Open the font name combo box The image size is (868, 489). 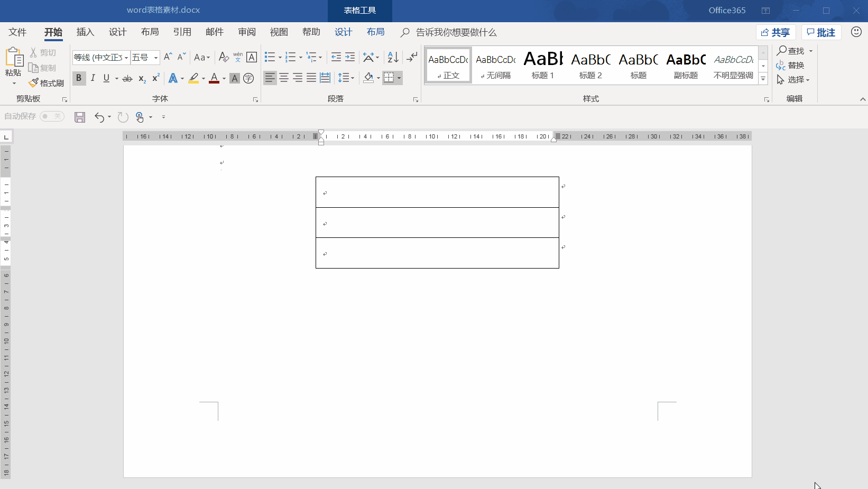100,57
